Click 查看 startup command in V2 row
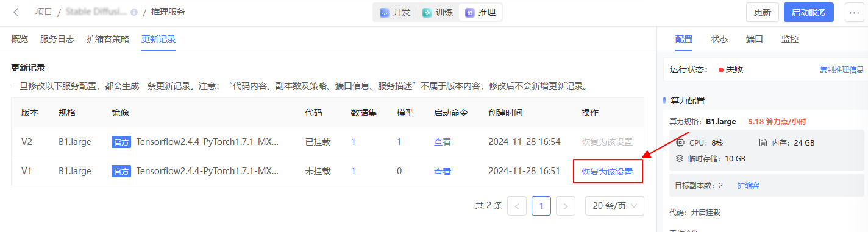 click(443, 142)
